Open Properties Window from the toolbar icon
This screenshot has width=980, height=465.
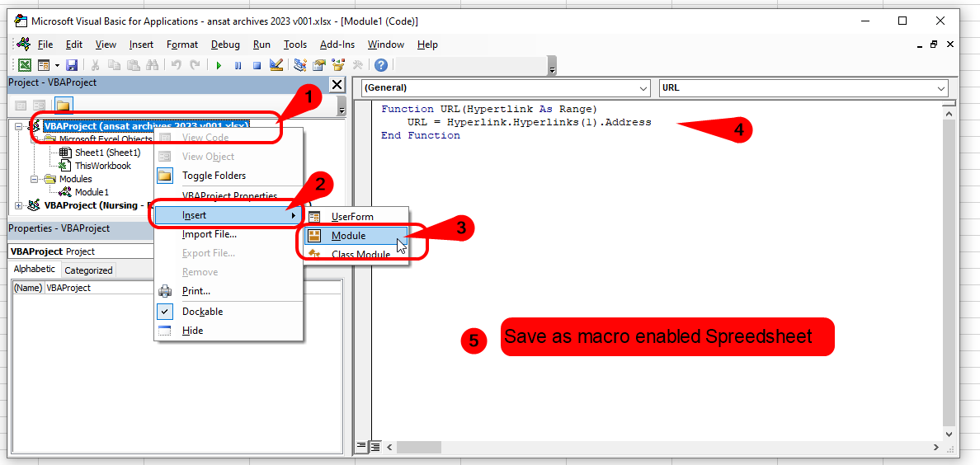pos(319,65)
